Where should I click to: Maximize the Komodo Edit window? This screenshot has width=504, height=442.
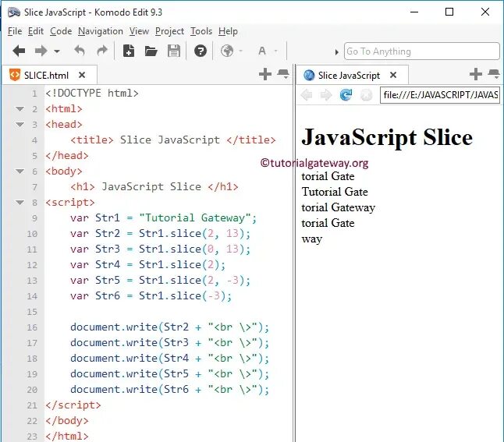pyautogui.click(x=449, y=12)
